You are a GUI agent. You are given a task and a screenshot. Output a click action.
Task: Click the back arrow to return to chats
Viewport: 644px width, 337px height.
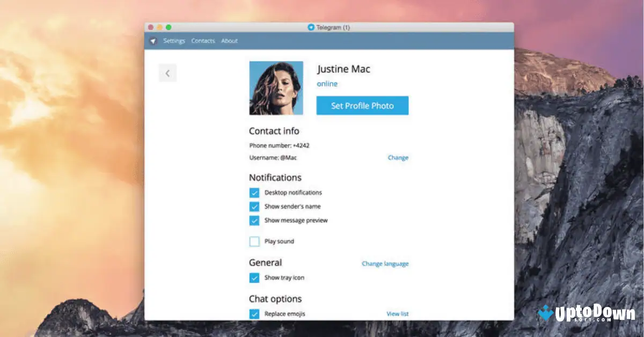(167, 72)
